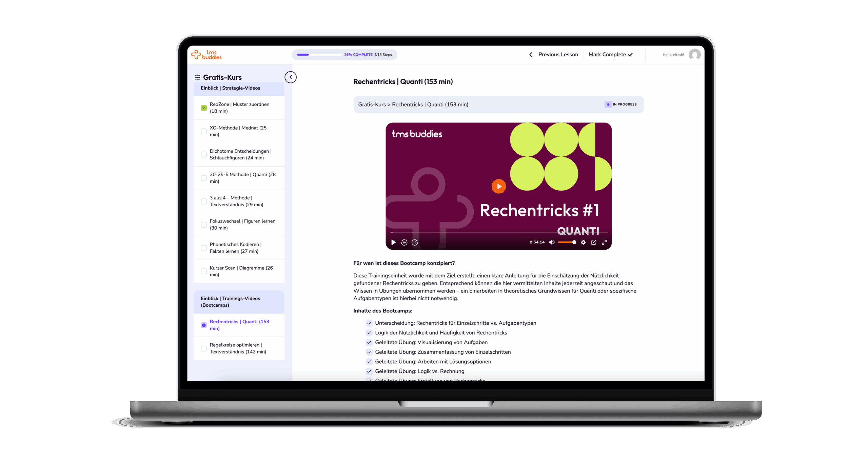Viewport: 868px width, 463px height.
Task: Adjust the video volume slider
Action: coord(567,242)
